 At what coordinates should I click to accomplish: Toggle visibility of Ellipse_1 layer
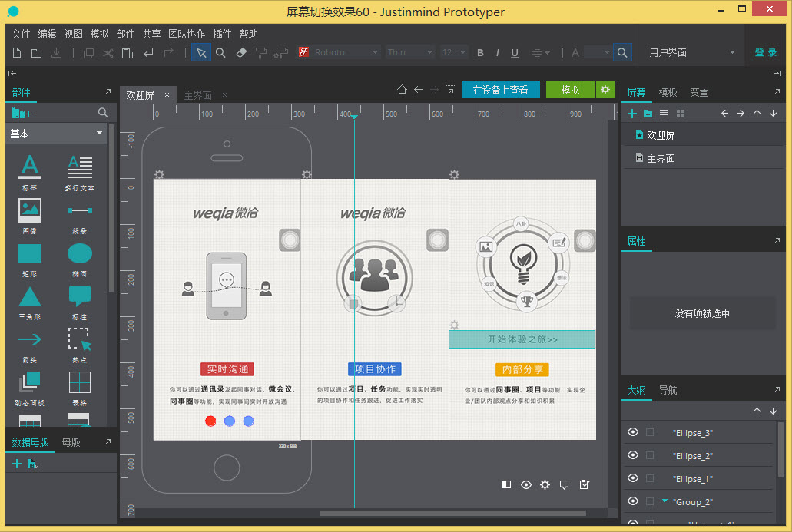tap(633, 478)
